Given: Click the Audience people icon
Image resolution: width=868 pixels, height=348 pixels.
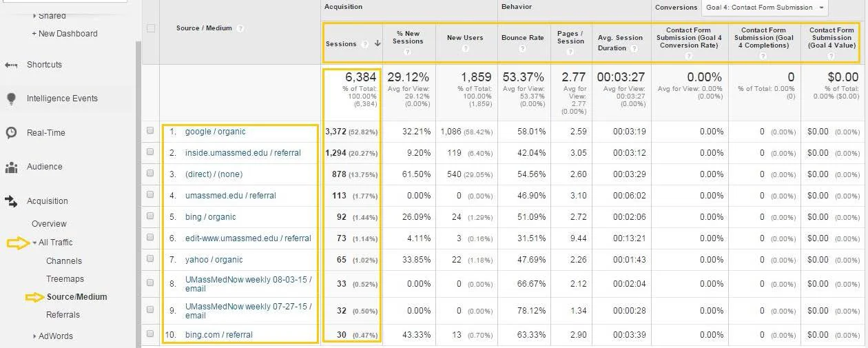Looking at the screenshot, I should tap(11, 167).
